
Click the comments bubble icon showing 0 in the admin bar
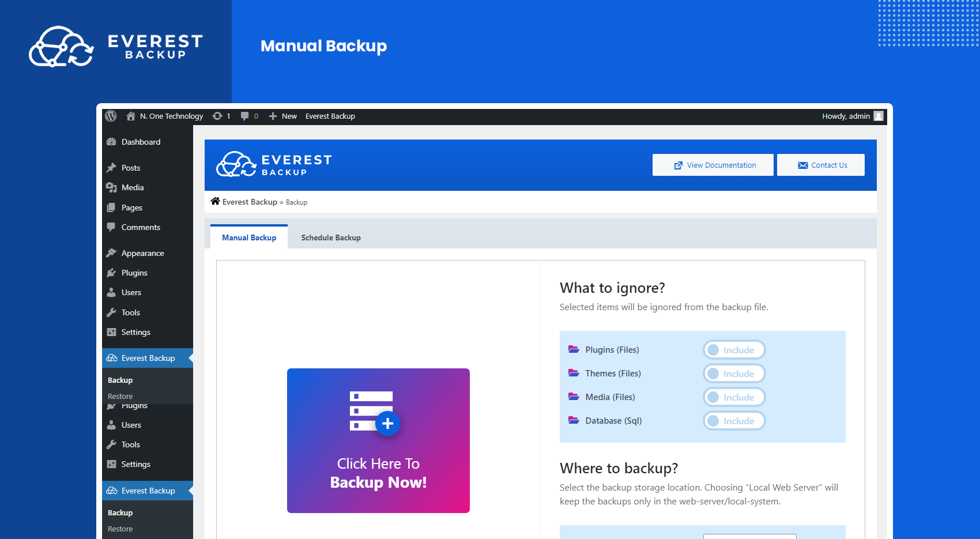244,116
